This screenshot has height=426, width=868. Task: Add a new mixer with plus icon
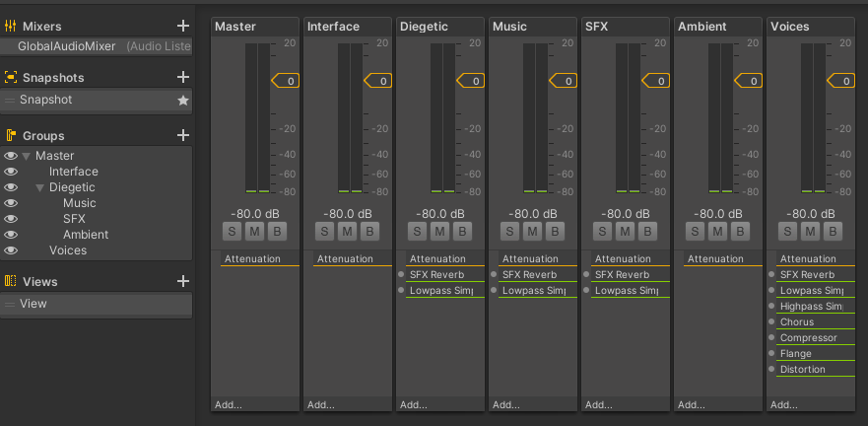(x=182, y=26)
